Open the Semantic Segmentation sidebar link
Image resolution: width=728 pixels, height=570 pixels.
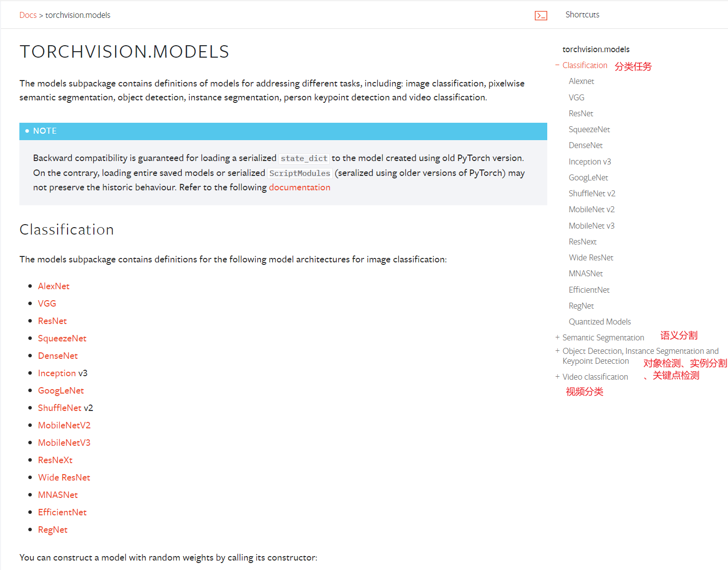(603, 337)
